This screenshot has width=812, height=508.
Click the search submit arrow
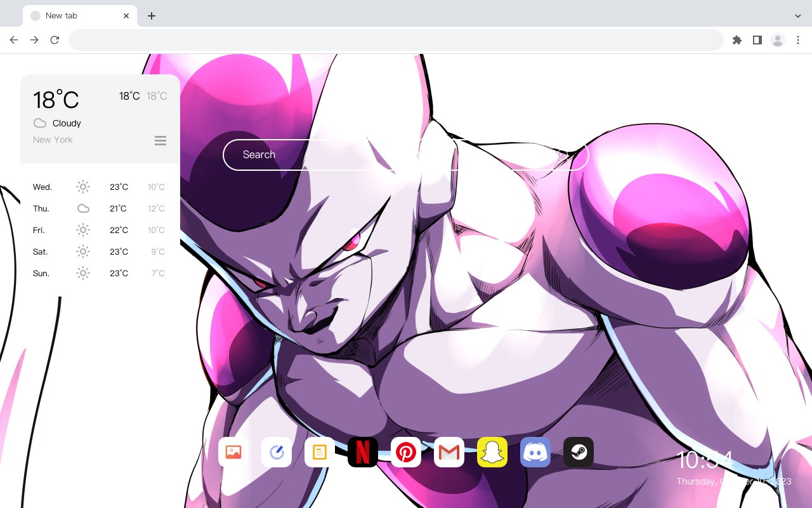(564, 154)
